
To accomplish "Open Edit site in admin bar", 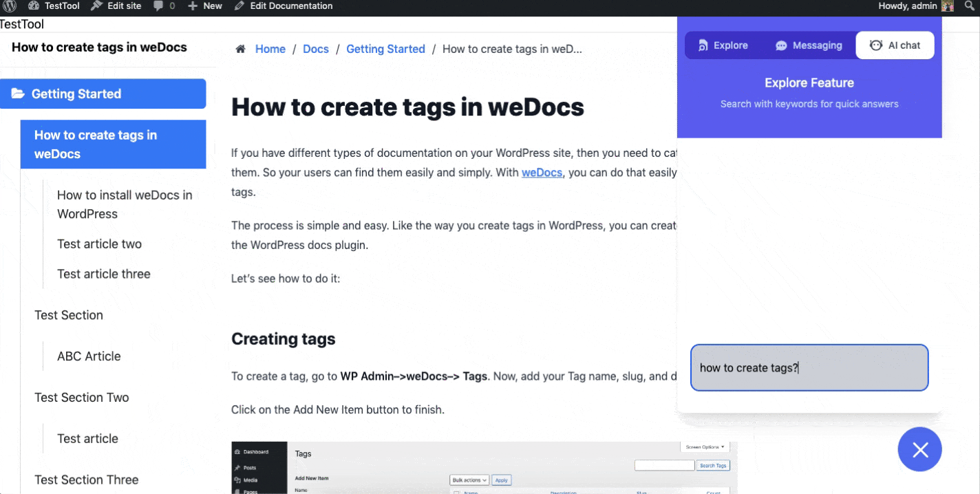I will click(x=116, y=6).
